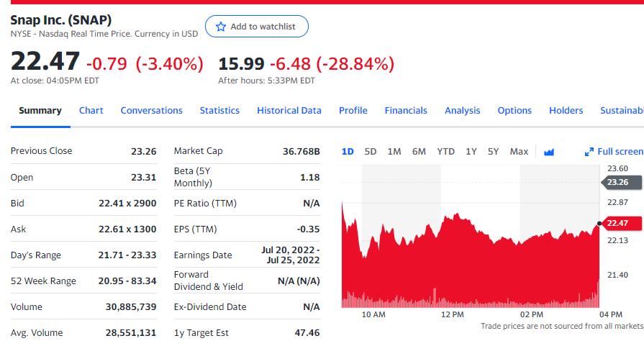Screen dimensions: 644x346
Task: Select the 1D chart range
Action: (x=348, y=152)
